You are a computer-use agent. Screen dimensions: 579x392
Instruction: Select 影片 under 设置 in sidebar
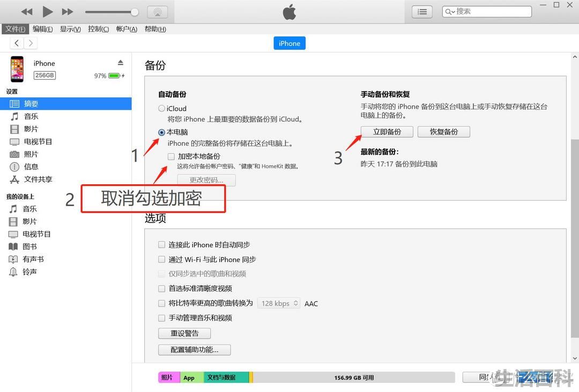(x=66, y=129)
